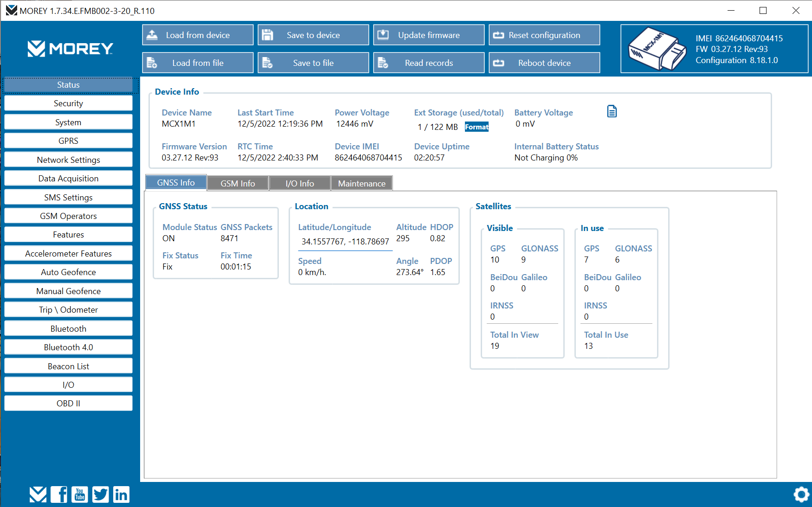Click the HDOP value 0.82

coord(438,238)
